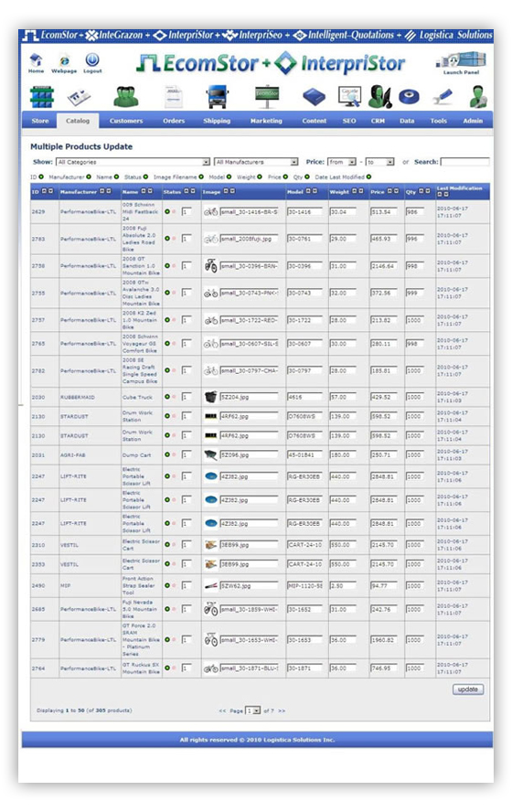Toggle the Name column visibility dot
Image resolution: width=512 pixels, height=812 pixels.
pyautogui.click(x=116, y=176)
